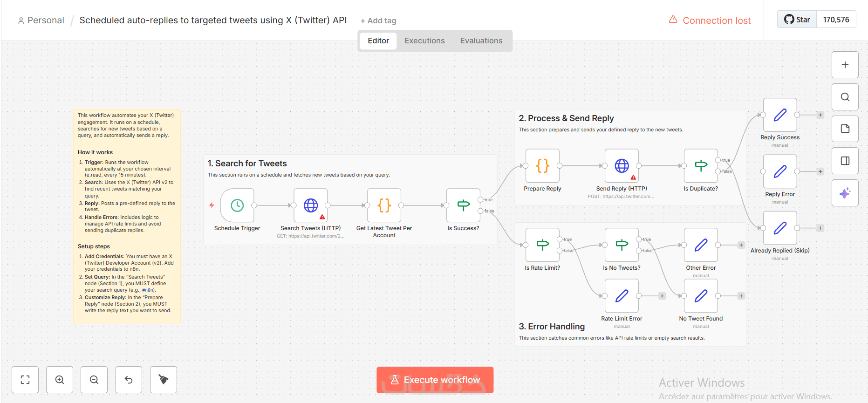Expand the add nodes plus panel
The height and width of the screenshot is (403, 868).
[845, 65]
